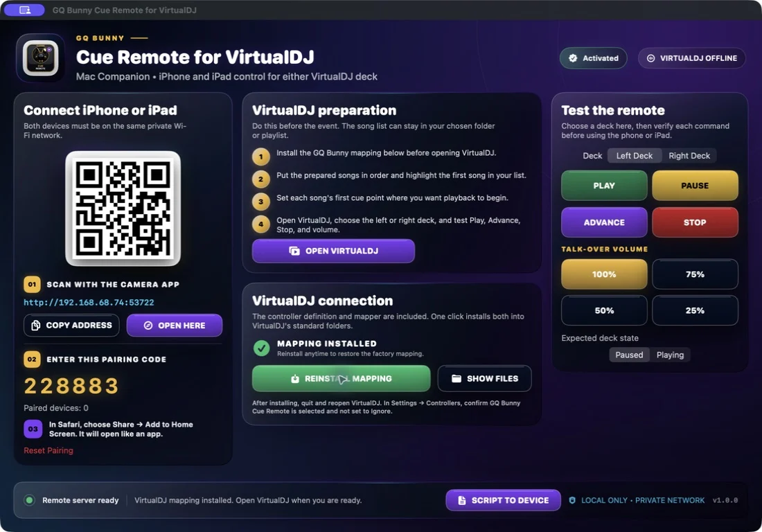Click the VirtualDJ mapping installed status message
The width and height of the screenshot is (762, 532).
248,500
